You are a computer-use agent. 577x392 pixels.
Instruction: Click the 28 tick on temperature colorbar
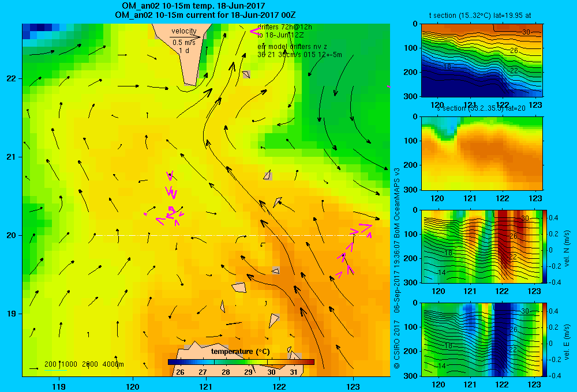pyautogui.click(x=226, y=372)
